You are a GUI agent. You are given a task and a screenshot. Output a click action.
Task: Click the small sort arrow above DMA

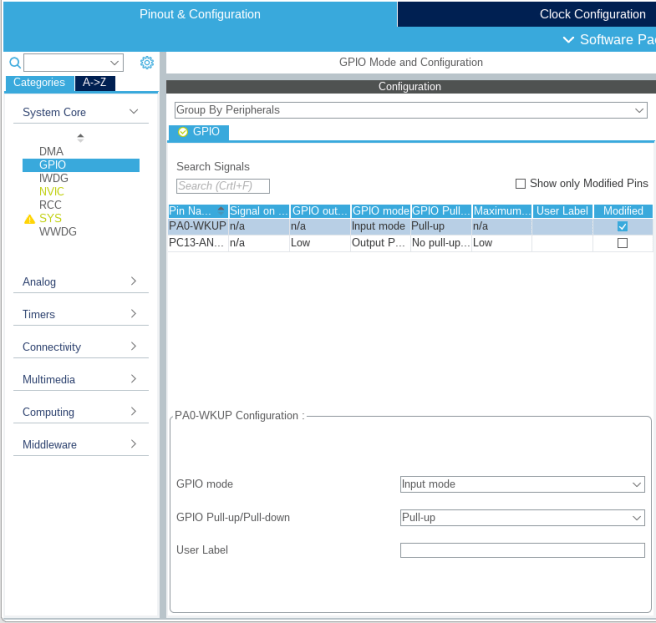(x=81, y=137)
